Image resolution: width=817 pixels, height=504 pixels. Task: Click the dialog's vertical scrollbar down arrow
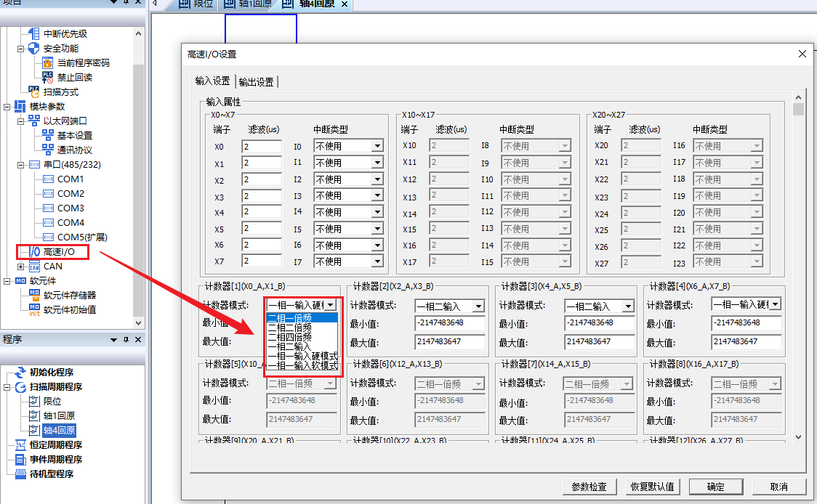tap(799, 436)
